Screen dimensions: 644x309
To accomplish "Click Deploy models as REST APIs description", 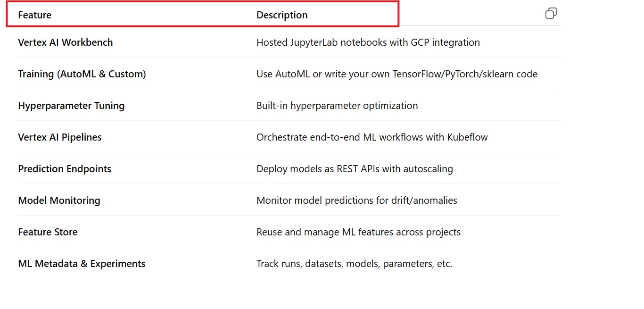I will tap(355, 169).
